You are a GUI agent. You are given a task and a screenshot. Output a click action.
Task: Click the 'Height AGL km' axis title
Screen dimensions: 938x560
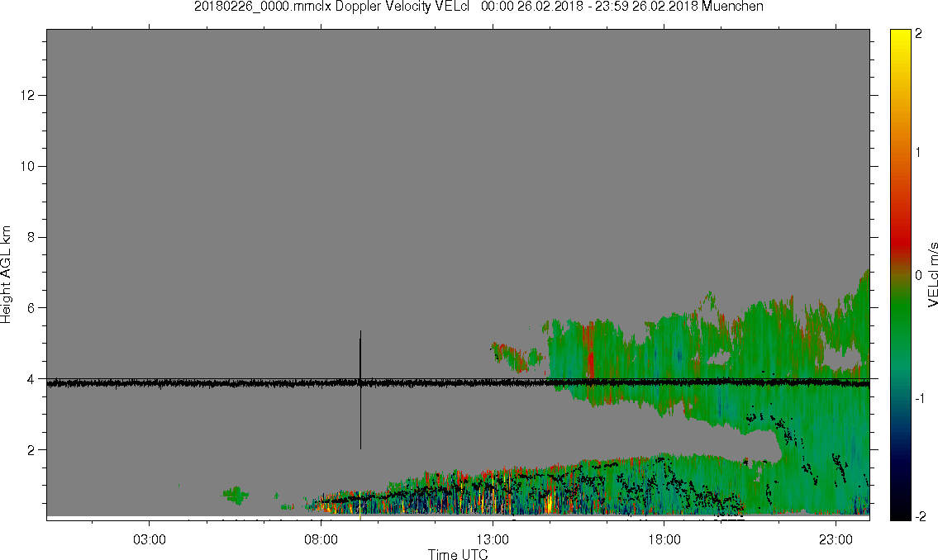(x=6, y=274)
